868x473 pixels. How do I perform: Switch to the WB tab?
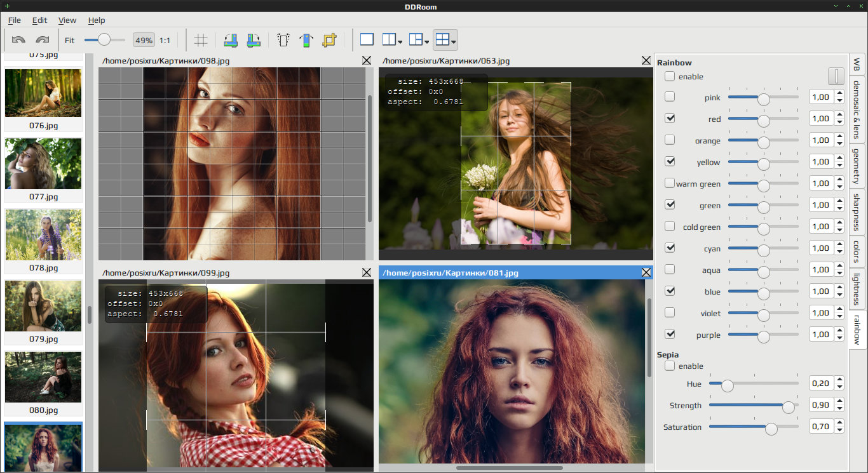[857, 64]
